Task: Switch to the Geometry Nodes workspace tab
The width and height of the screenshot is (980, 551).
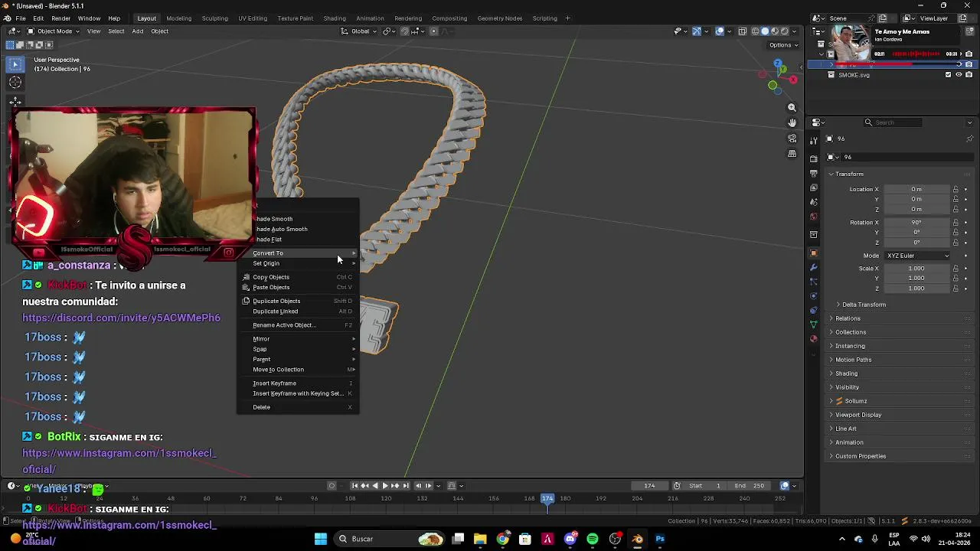Action: coord(500,18)
